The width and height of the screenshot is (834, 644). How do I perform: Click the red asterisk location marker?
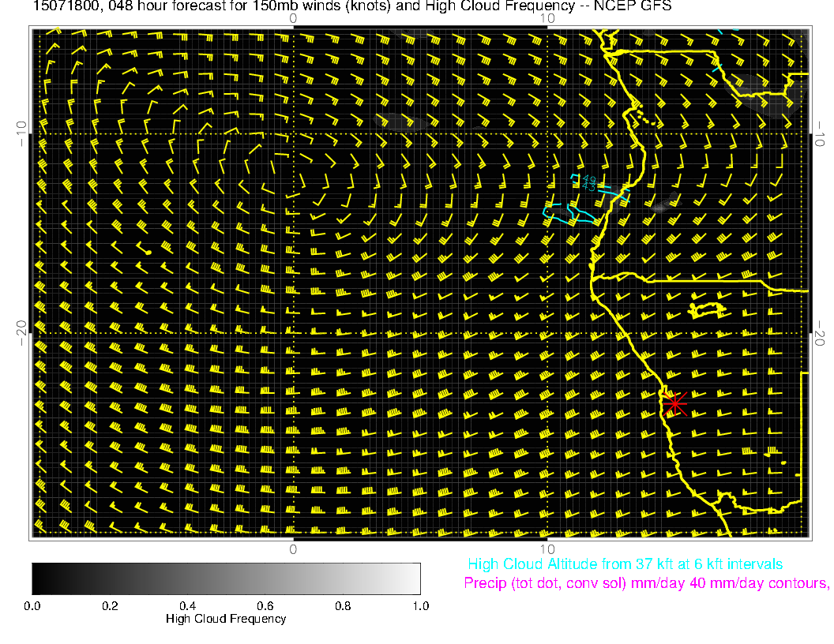674,403
